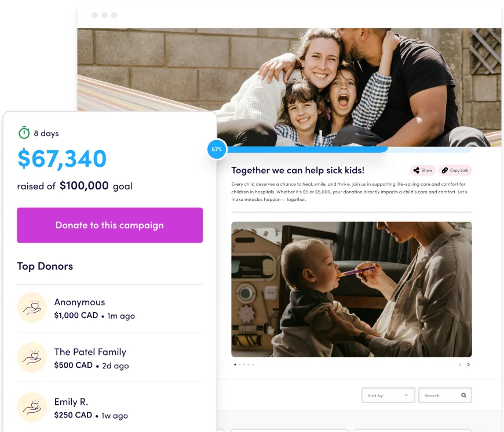Click the search magnifier icon
Viewport: 504px width, 432px height.
pyautogui.click(x=463, y=395)
